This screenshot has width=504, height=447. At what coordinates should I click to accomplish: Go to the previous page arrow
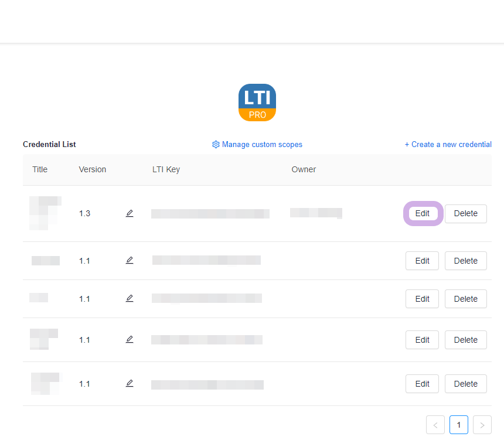[435, 425]
